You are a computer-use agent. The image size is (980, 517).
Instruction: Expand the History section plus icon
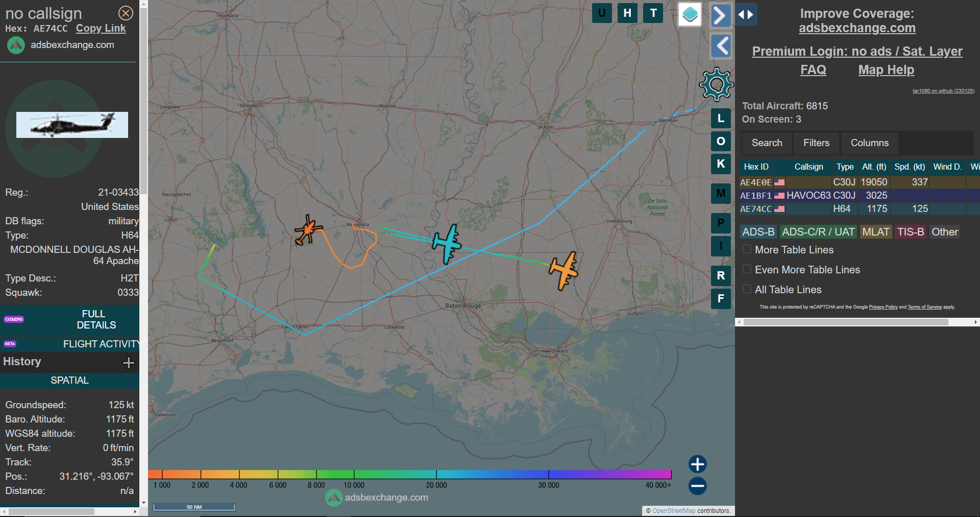(x=129, y=363)
